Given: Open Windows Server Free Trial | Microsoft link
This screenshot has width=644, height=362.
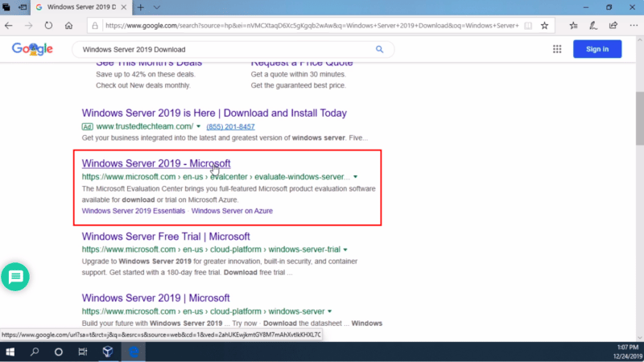Looking at the screenshot, I should coord(166,237).
